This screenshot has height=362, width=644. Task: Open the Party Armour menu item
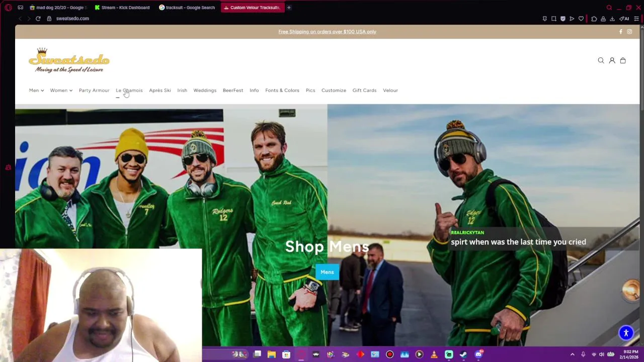point(94,90)
